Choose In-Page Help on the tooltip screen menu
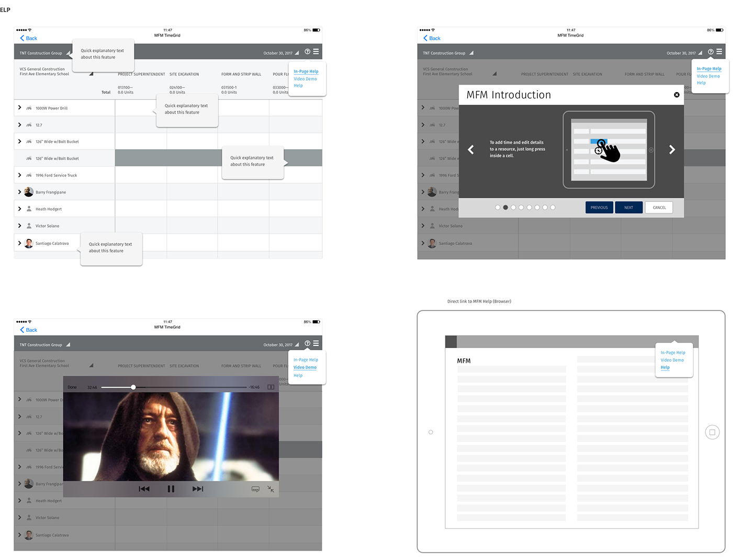 click(306, 72)
